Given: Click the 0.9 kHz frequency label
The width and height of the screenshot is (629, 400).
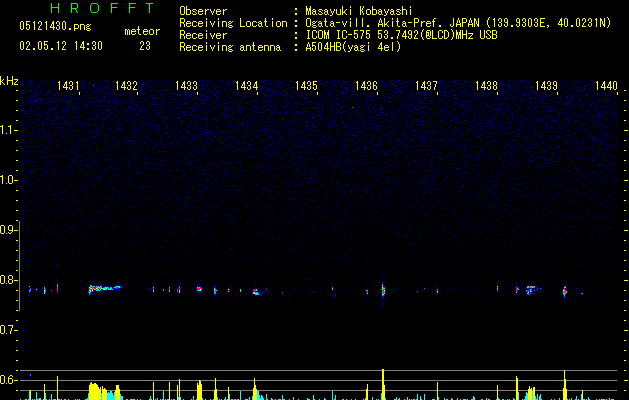Looking at the screenshot, I should (x=8, y=230).
